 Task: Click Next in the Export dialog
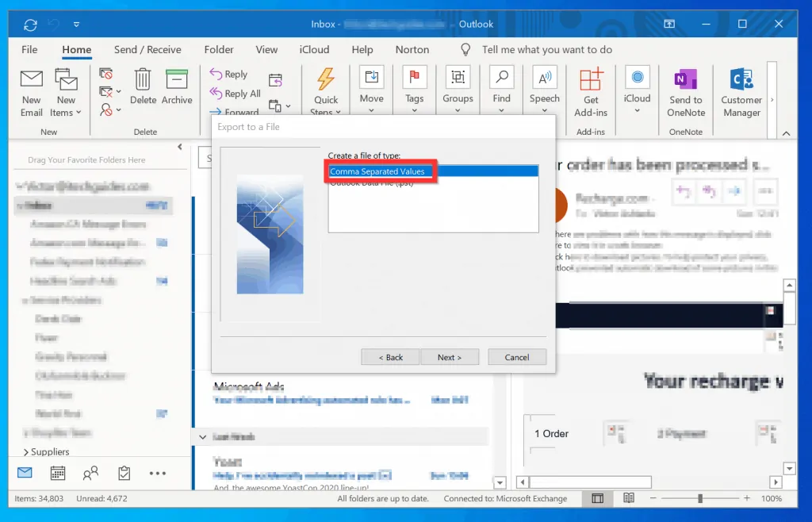(450, 357)
